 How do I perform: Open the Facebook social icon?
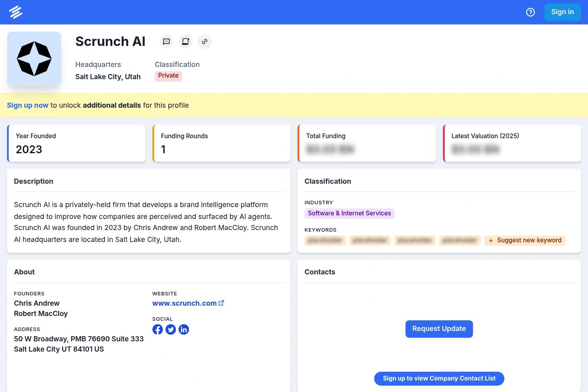pyautogui.click(x=158, y=329)
